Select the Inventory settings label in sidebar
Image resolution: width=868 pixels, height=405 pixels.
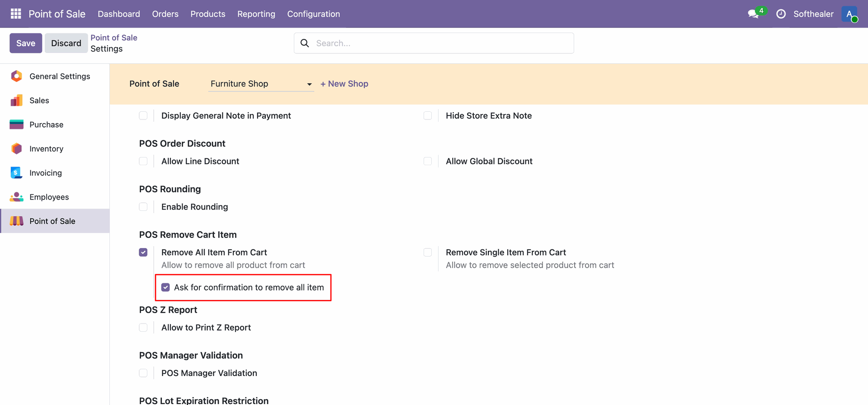(x=47, y=148)
